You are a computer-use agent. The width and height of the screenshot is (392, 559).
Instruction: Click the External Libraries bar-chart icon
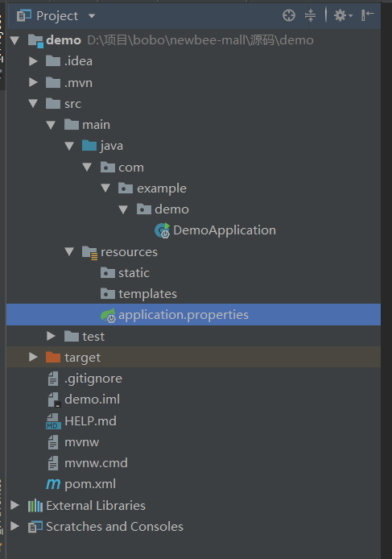[x=35, y=506]
